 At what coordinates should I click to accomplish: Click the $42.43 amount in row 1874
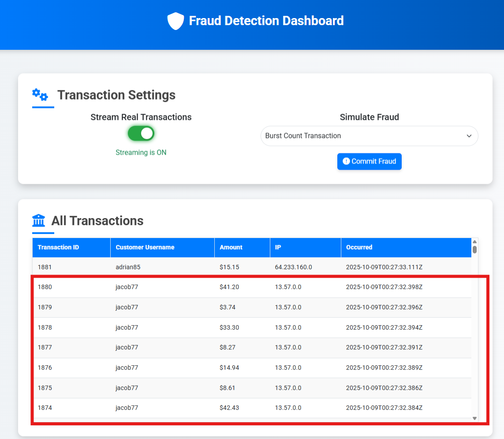229,408
